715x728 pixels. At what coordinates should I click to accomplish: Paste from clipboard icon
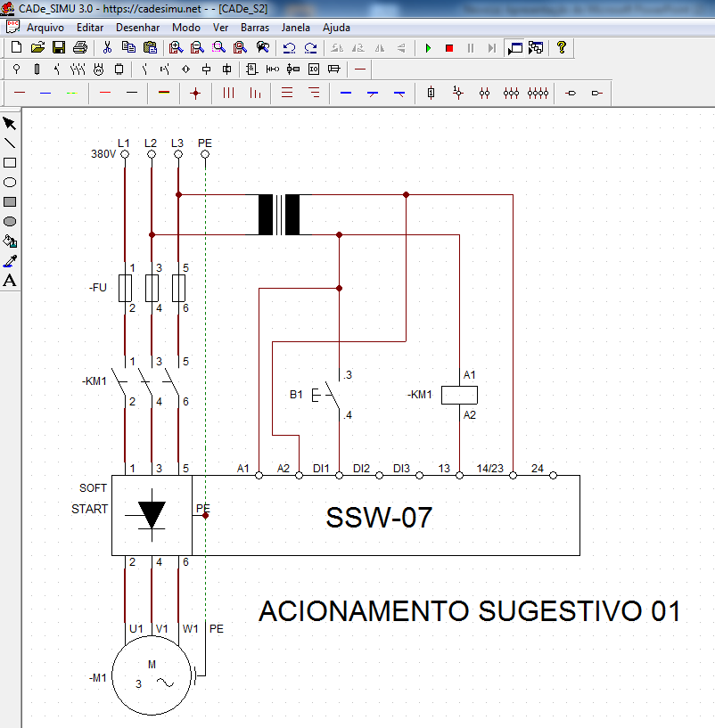click(150, 47)
